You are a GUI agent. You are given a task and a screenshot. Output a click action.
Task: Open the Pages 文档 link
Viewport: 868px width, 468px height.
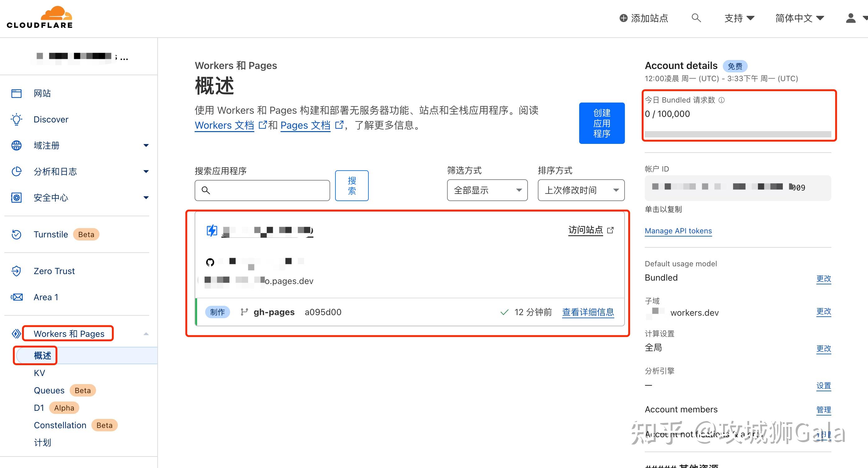305,125
